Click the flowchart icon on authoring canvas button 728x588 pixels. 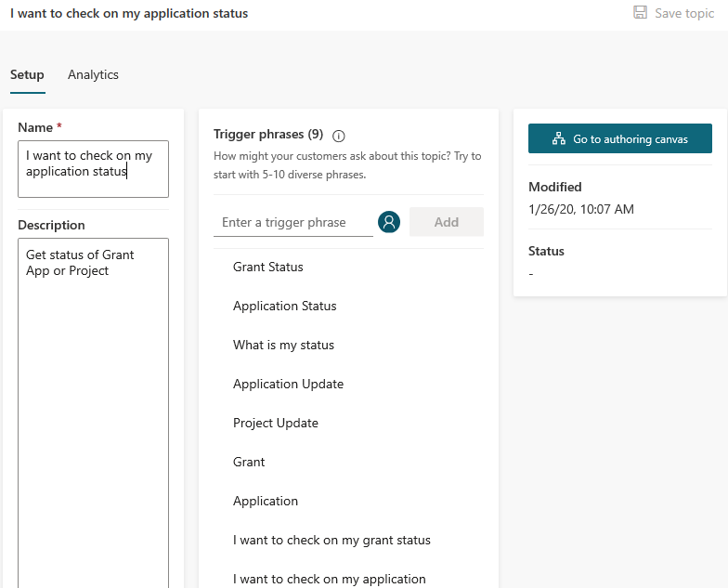559,138
